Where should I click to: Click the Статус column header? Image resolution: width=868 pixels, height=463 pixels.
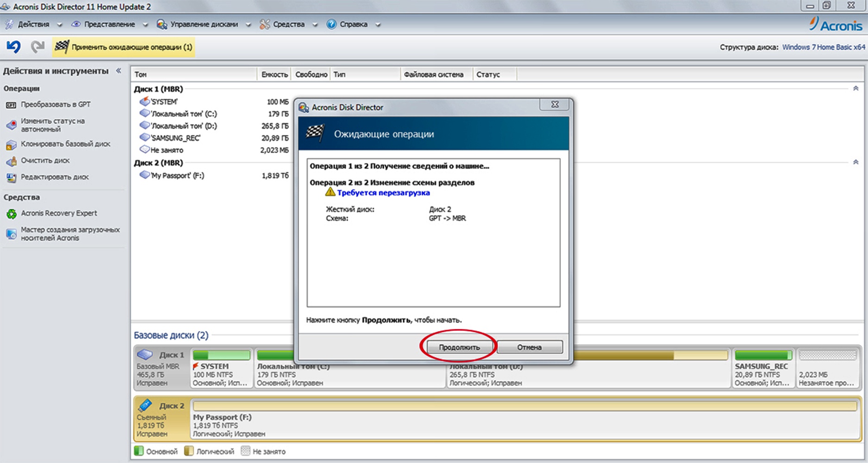pyautogui.click(x=494, y=74)
